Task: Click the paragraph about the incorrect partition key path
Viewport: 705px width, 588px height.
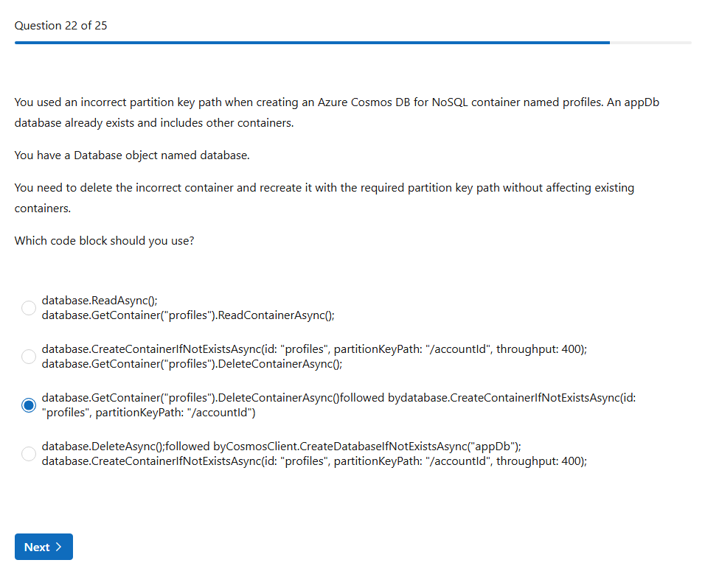Action: tap(336, 112)
